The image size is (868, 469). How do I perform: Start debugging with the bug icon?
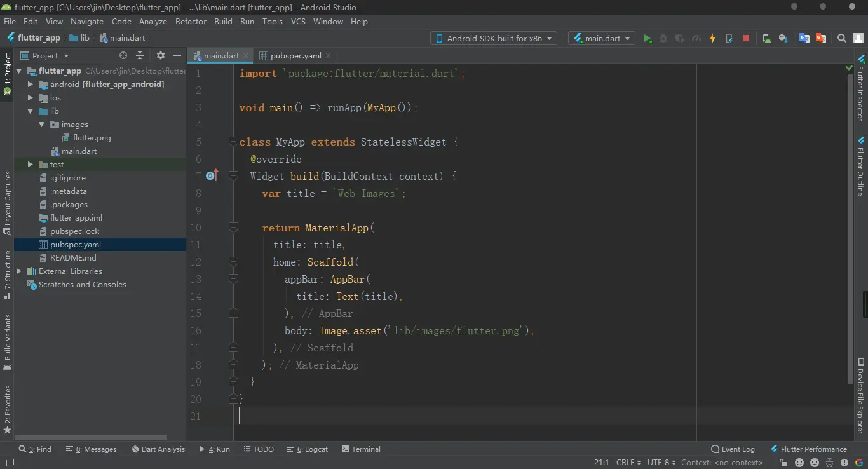(x=663, y=38)
